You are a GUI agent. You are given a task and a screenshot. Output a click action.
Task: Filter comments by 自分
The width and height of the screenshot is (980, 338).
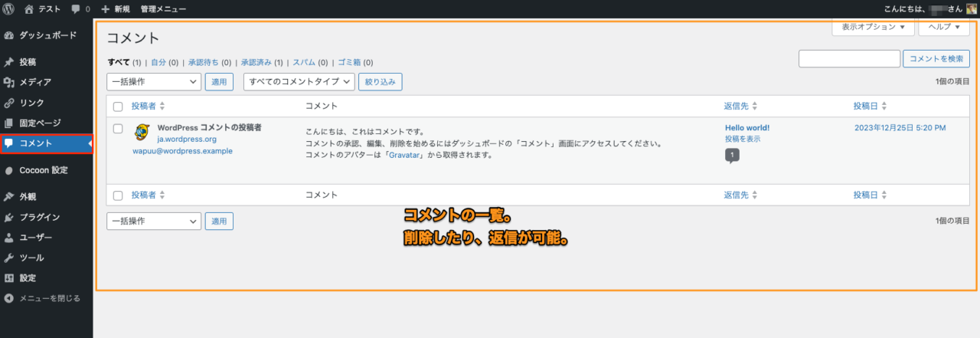[x=158, y=62]
